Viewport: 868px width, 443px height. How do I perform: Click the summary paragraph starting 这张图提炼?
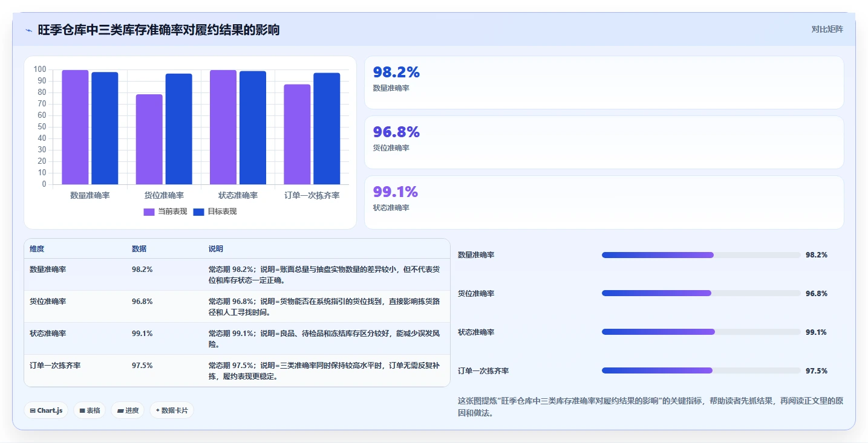tap(650, 407)
